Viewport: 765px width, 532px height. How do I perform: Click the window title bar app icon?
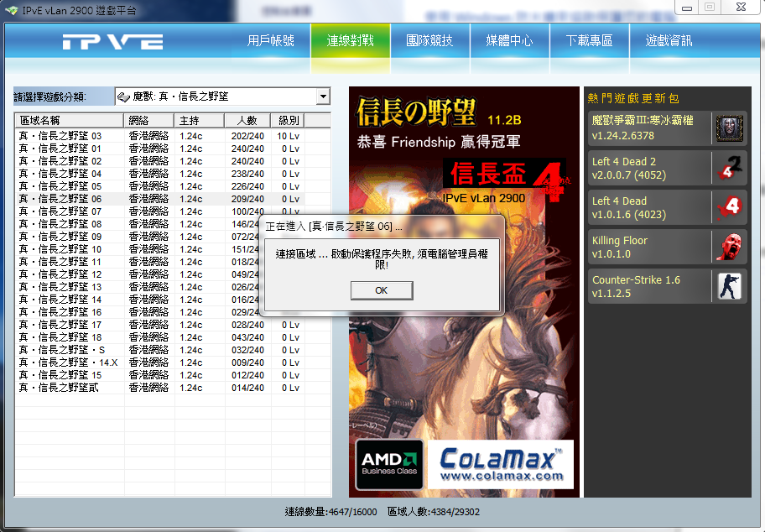[13, 10]
